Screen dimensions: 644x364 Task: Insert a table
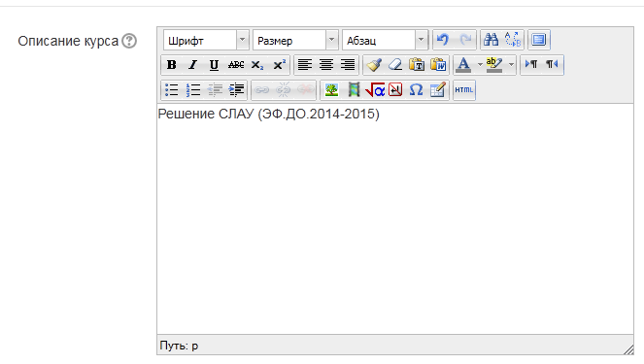click(x=438, y=90)
